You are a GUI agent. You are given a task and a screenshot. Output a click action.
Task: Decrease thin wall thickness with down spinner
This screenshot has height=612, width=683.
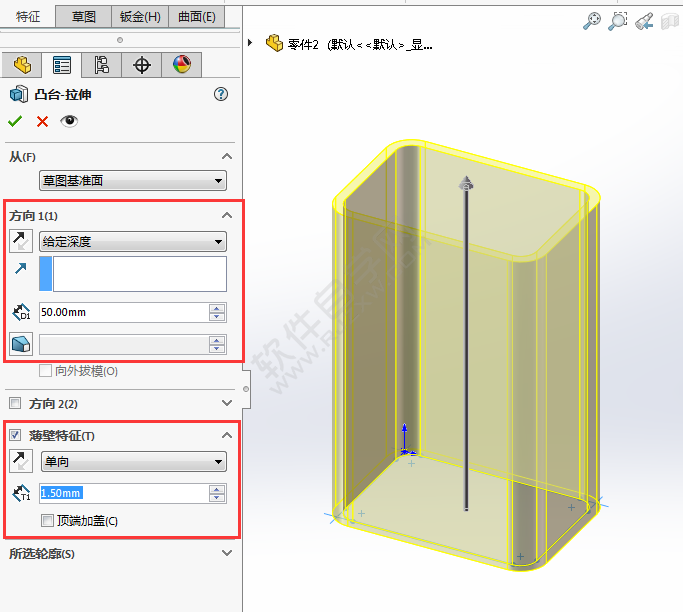click(x=217, y=498)
